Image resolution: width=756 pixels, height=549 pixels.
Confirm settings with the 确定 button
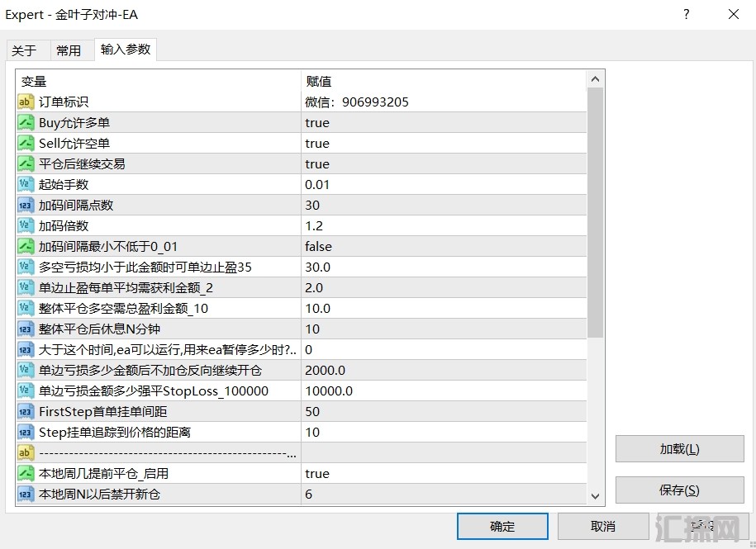tap(502, 527)
